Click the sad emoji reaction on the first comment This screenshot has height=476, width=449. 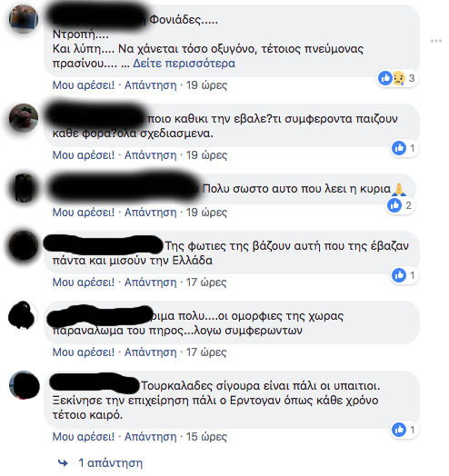[399, 78]
